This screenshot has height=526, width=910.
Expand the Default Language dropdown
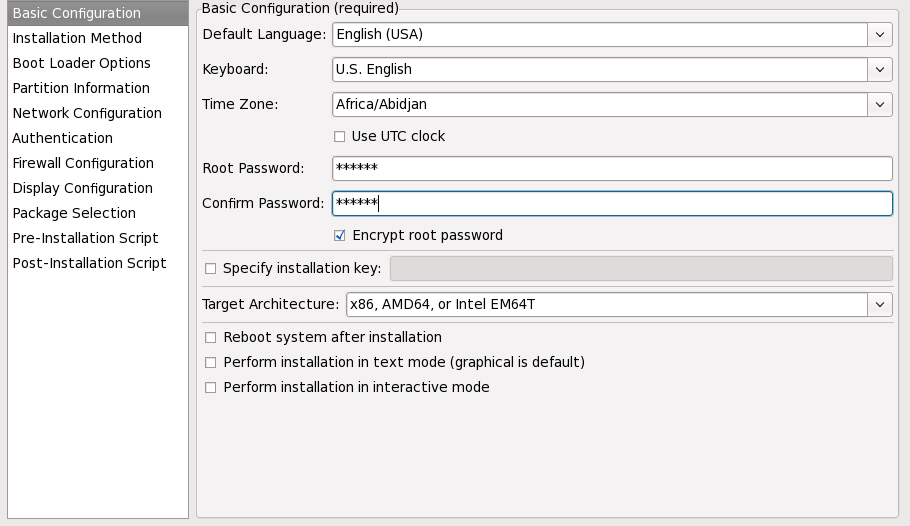[879, 34]
